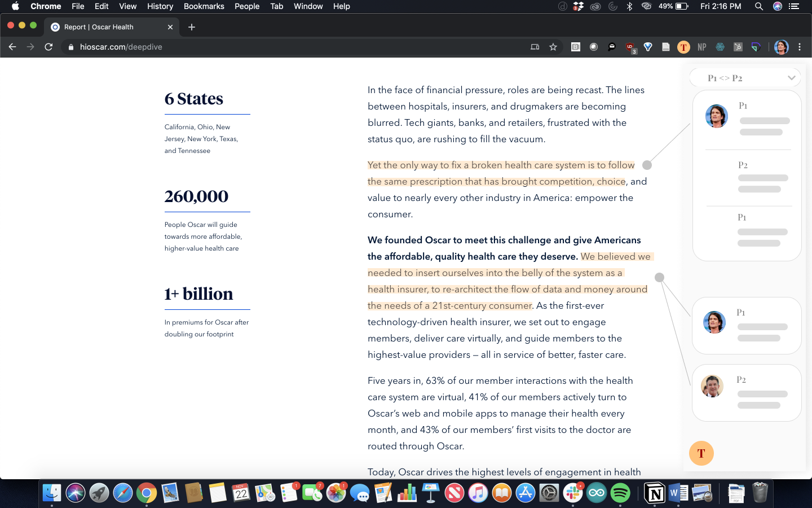
Task: Open the Chrome profile avatar
Action: pyautogui.click(x=781, y=47)
